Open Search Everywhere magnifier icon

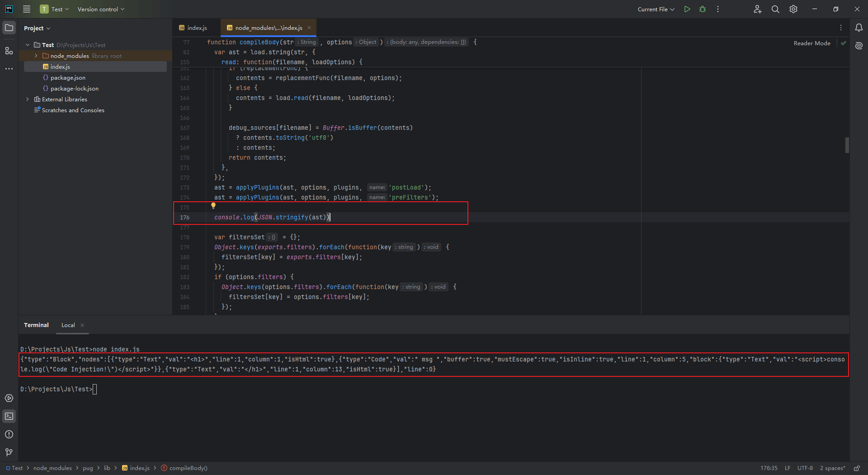pos(775,9)
